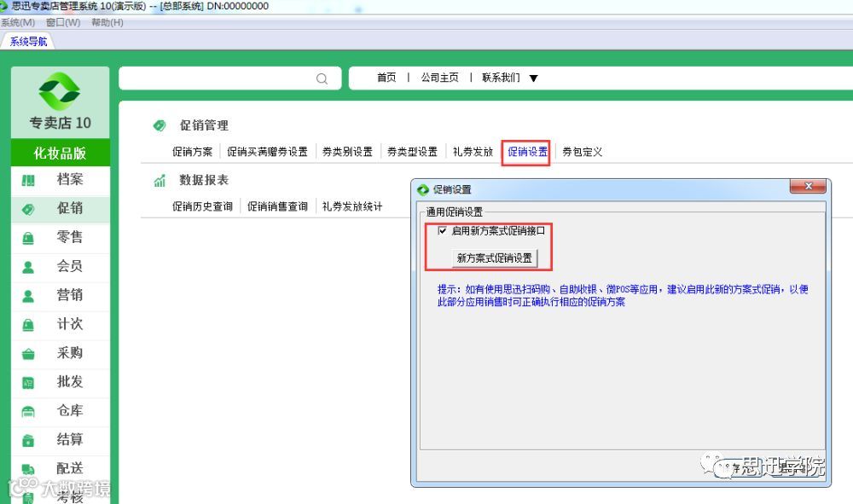Click the 批发 sidebar icon
Image resolution: width=853 pixels, height=504 pixels.
pos(28,383)
